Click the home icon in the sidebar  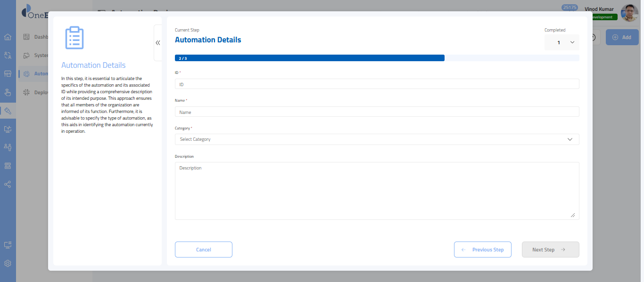pyautogui.click(x=8, y=37)
